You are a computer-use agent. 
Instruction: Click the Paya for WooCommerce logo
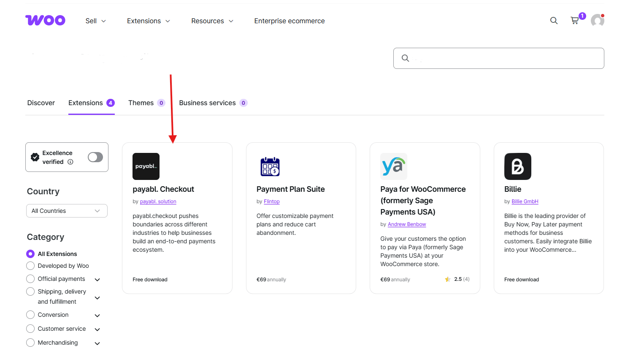click(394, 166)
